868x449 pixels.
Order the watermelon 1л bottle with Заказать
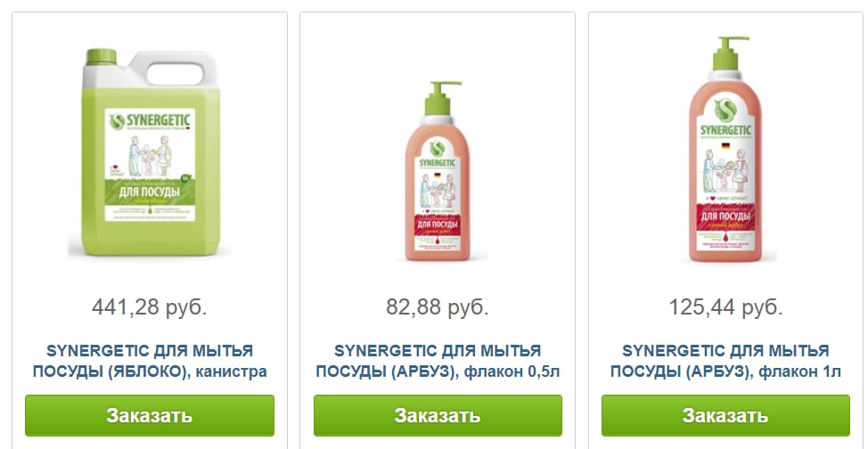point(725,415)
